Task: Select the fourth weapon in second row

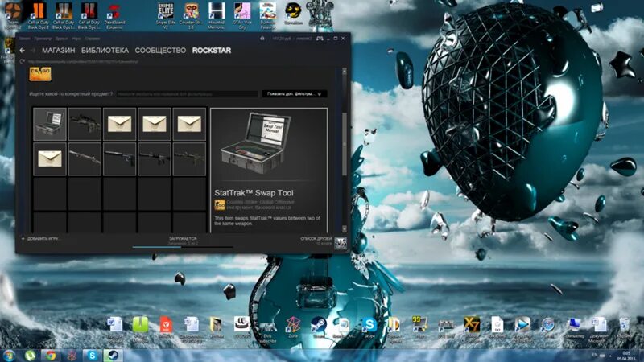Action: pos(155,158)
